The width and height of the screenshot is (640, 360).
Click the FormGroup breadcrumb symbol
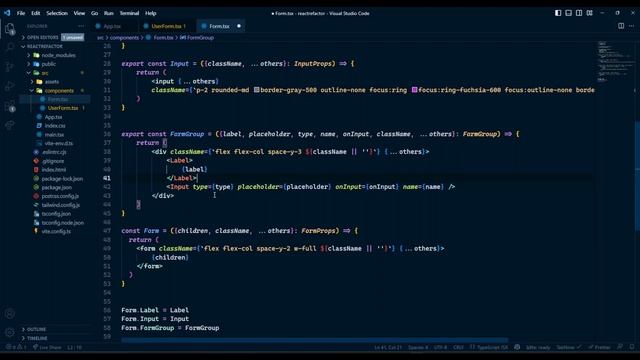(197, 38)
